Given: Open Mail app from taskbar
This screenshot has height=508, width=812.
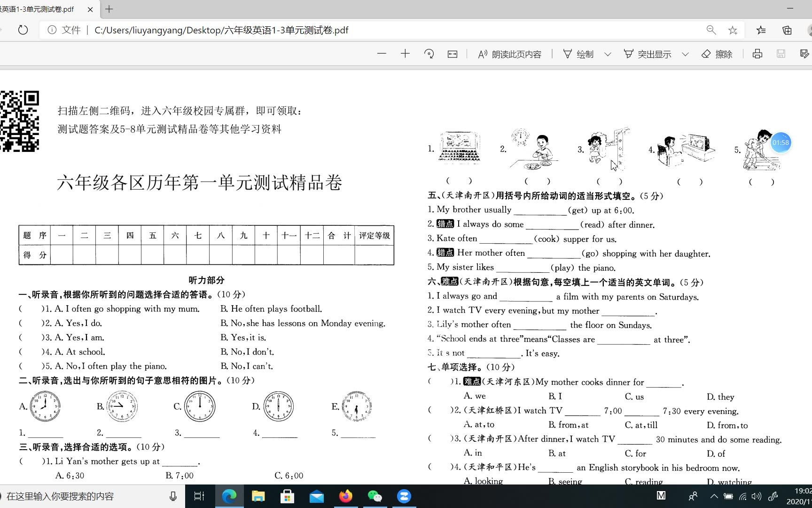Looking at the screenshot, I should [316, 496].
